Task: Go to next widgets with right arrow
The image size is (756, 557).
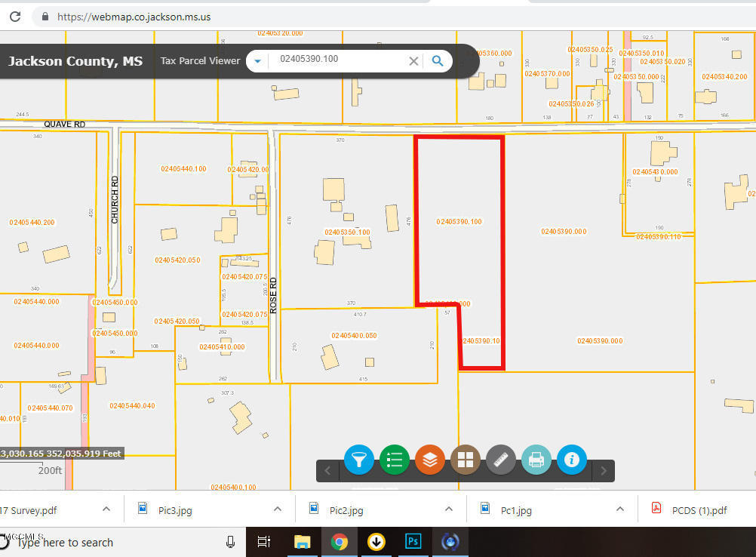Action: point(603,471)
